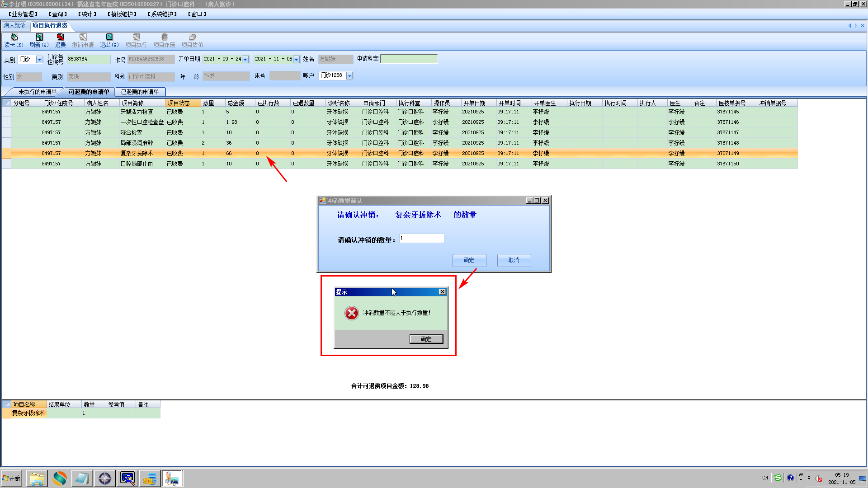Open the 账户 门诊1288 dropdown
868x488 pixels.
[x=349, y=76]
